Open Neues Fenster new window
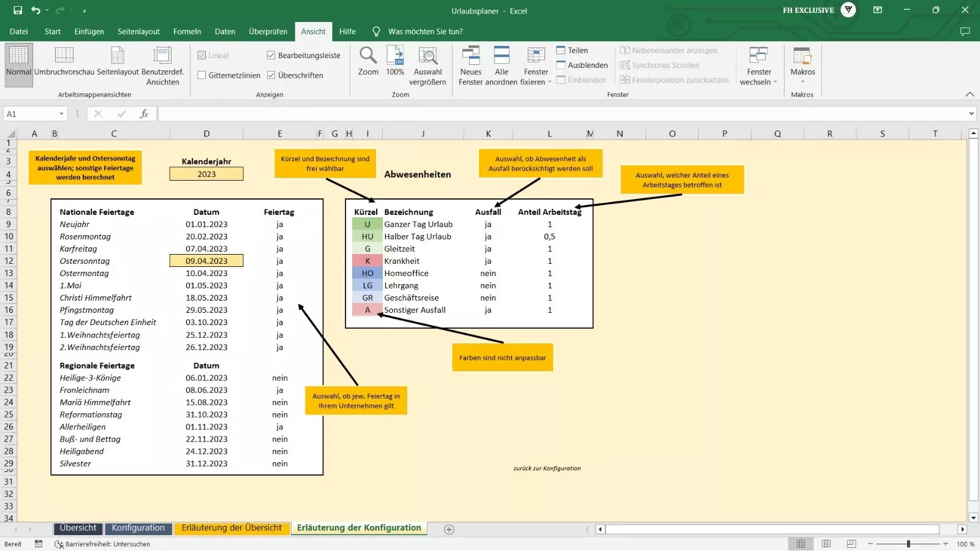Screen dimensions: 980x551 pyautogui.click(x=470, y=66)
